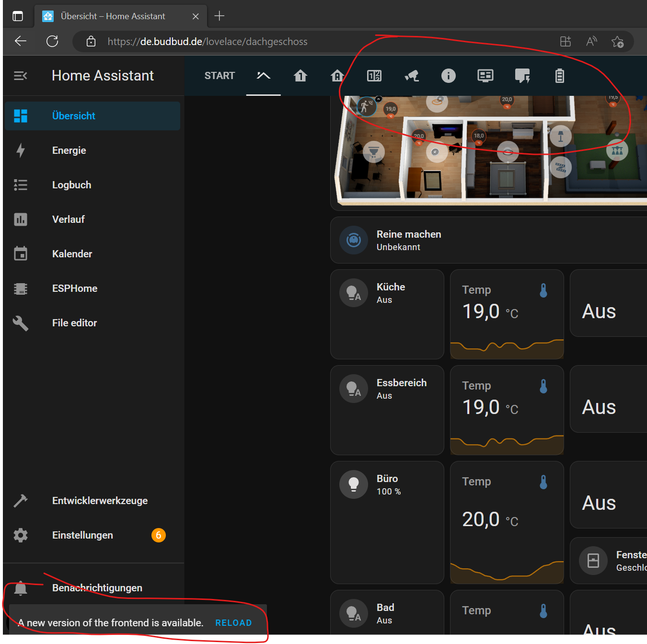Screen dimensions: 647x644
Task: Open Einstellungen with 6 pending items
Action: point(82,535)
